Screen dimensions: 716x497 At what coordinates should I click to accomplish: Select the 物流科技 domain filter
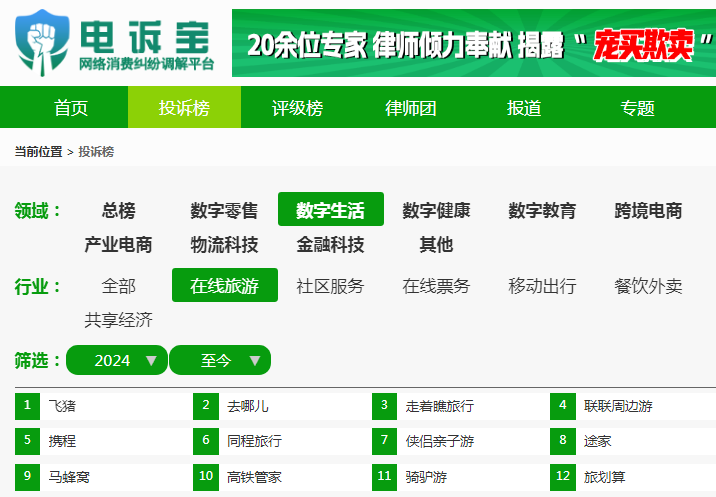point(224,244)
